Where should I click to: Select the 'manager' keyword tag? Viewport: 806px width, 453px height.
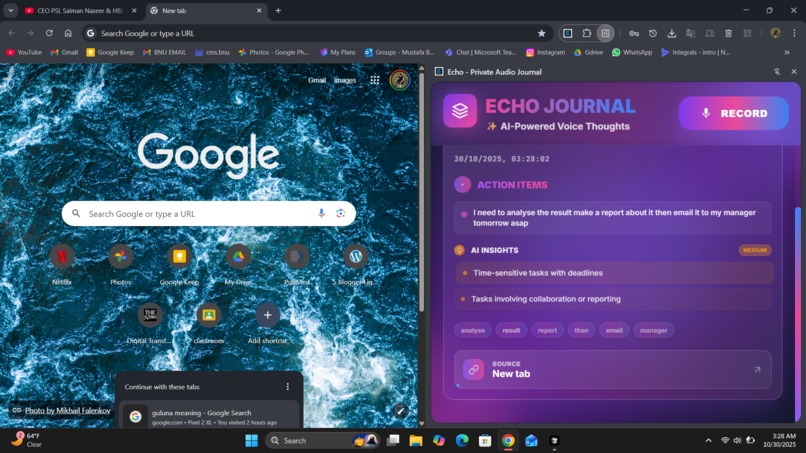[x=653, y=330]
